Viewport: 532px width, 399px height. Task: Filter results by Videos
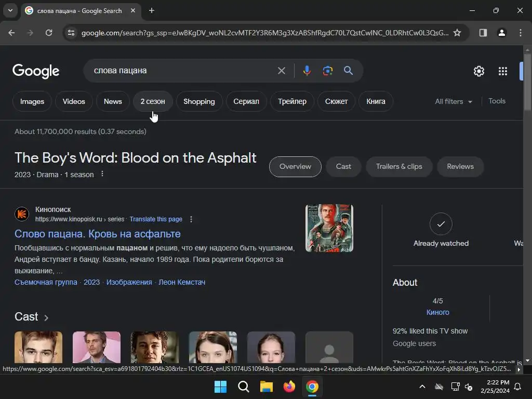(74, 101)
